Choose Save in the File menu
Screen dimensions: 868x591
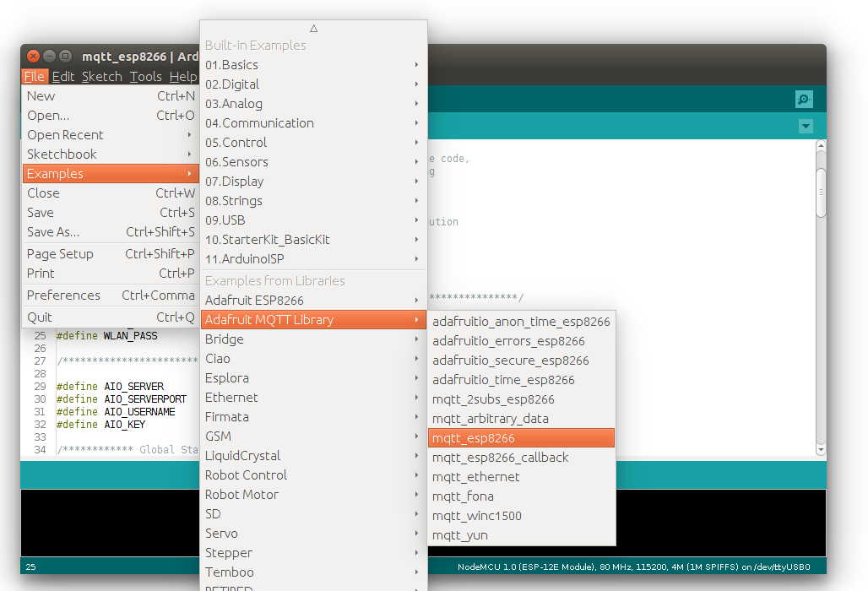pyautogui.click(x=111, y=213)
